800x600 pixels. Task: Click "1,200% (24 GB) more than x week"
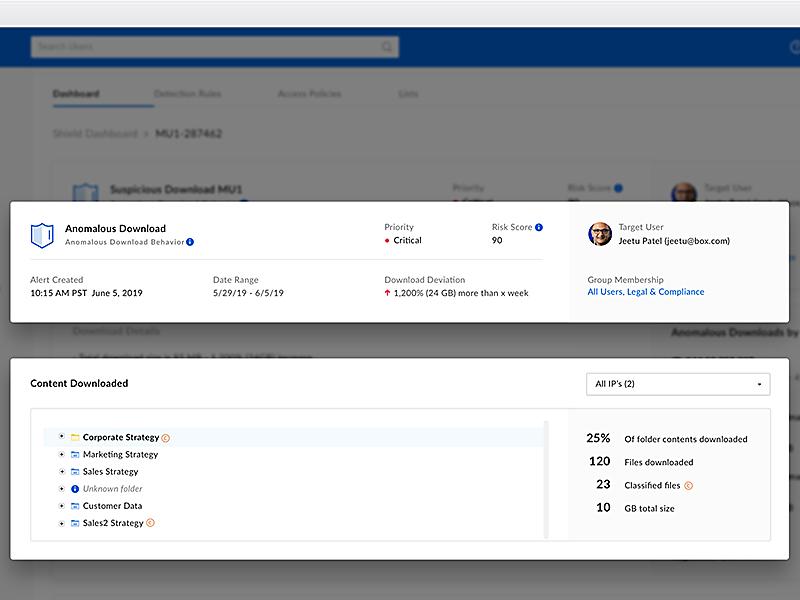pyautogui.click(x=461, y=293)
